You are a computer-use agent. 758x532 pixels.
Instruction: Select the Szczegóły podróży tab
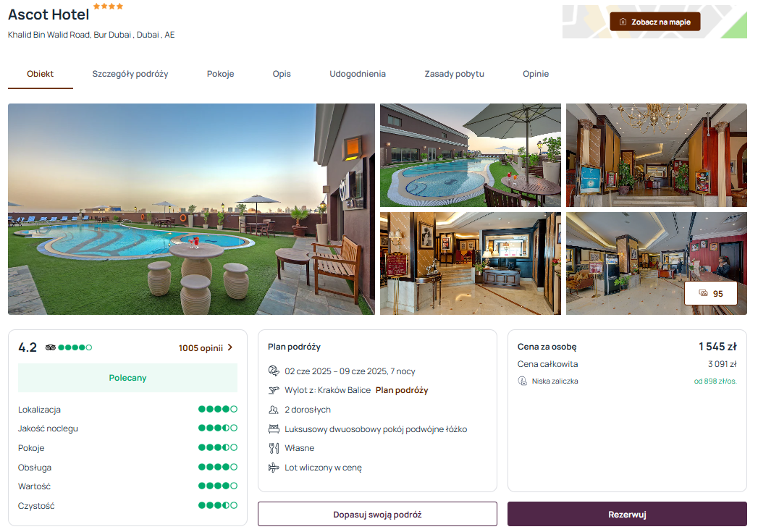pos(130,74)
